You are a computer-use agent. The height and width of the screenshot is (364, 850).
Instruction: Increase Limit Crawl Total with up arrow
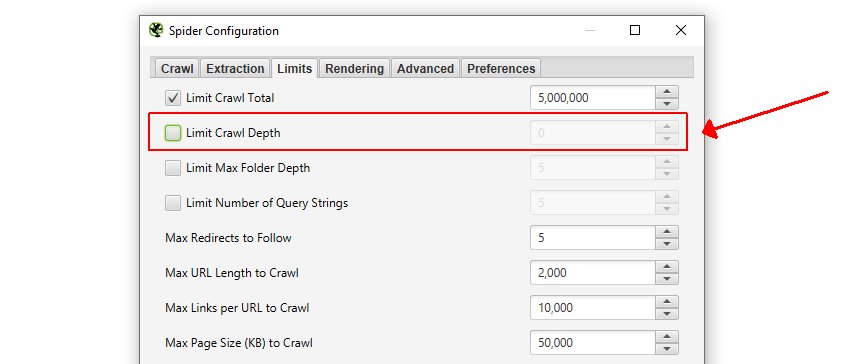pos(667,92)
